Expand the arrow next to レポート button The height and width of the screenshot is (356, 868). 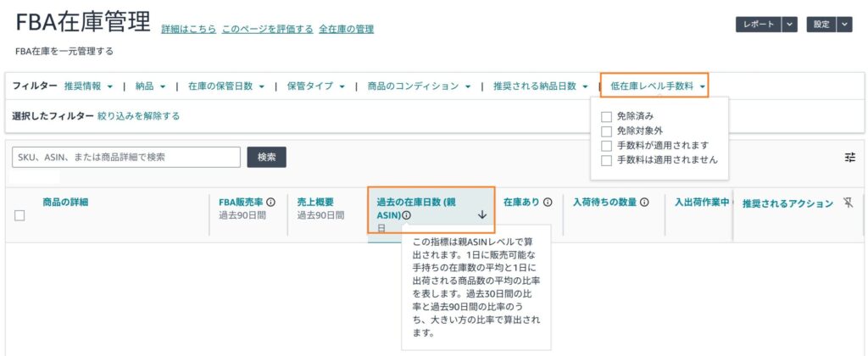click(x=790, y=25)
